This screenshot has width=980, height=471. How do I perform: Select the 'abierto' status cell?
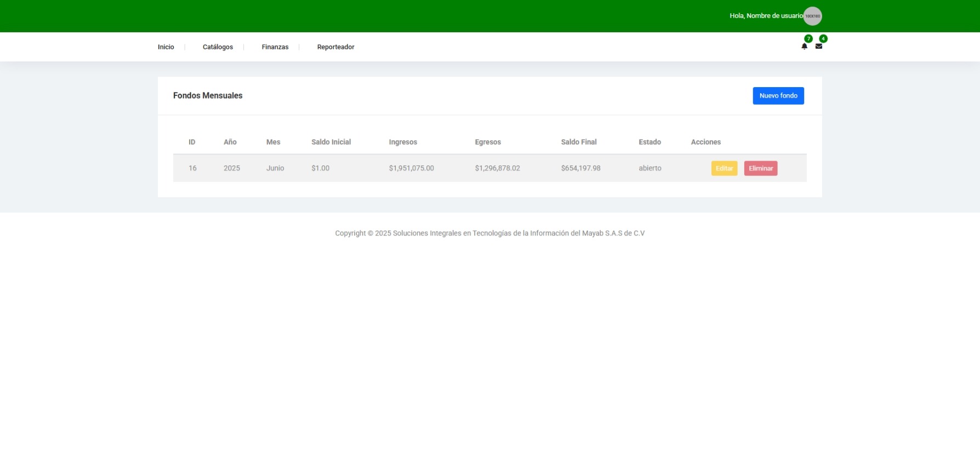650,168
